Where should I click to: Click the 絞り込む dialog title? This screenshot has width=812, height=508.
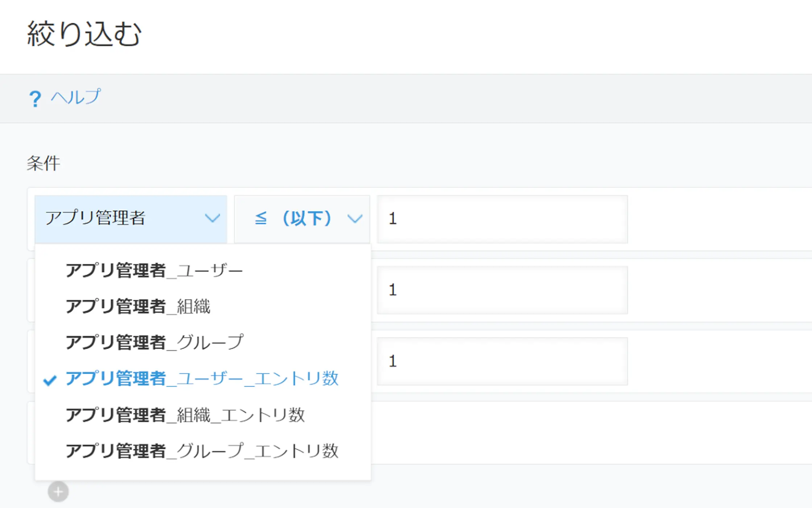84,34
